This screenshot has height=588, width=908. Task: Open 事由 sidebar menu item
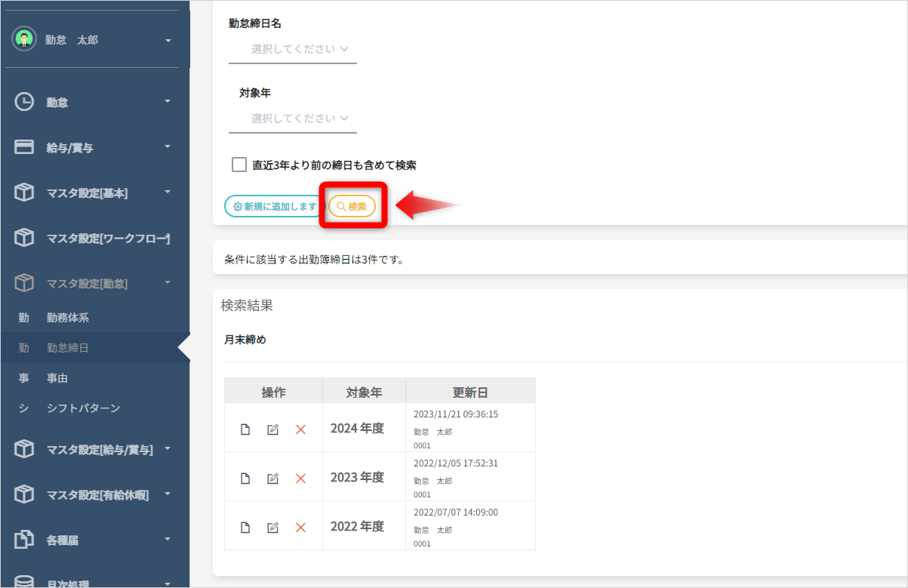click(x=57, y=378)
